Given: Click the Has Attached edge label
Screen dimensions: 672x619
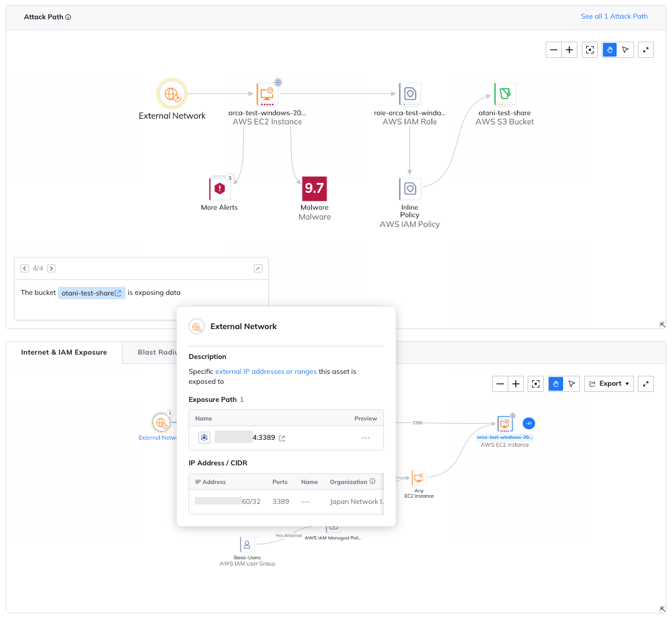Looking at the screenshot, I should pyautogui.click(x=289, y=536).
